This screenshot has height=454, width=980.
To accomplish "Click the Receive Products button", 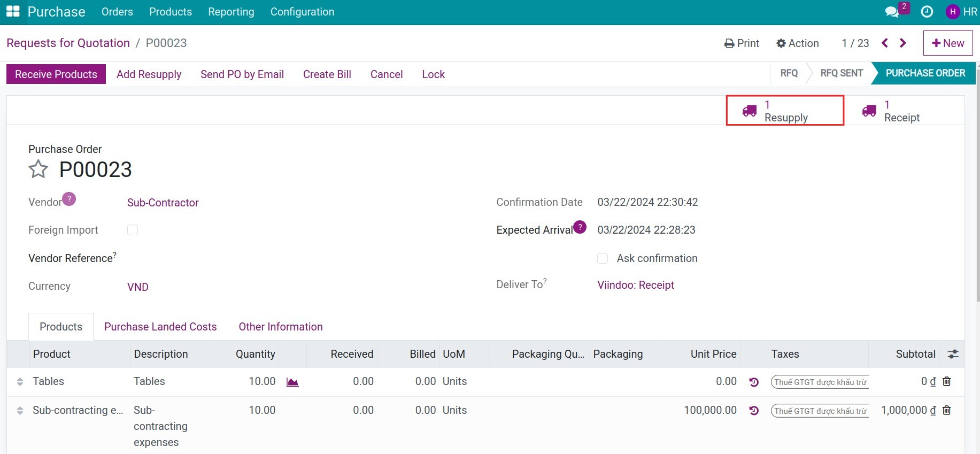I will click(x=56, y=74).
